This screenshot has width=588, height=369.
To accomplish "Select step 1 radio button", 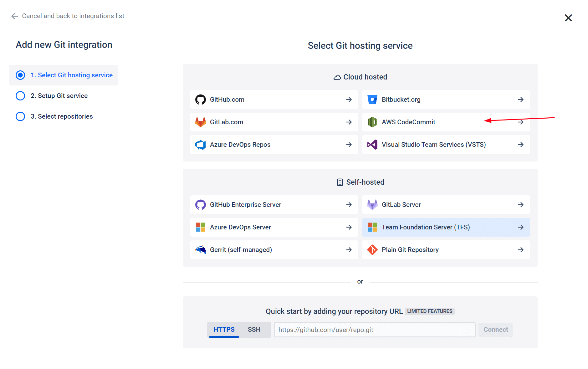I will [x=20, y=75].
